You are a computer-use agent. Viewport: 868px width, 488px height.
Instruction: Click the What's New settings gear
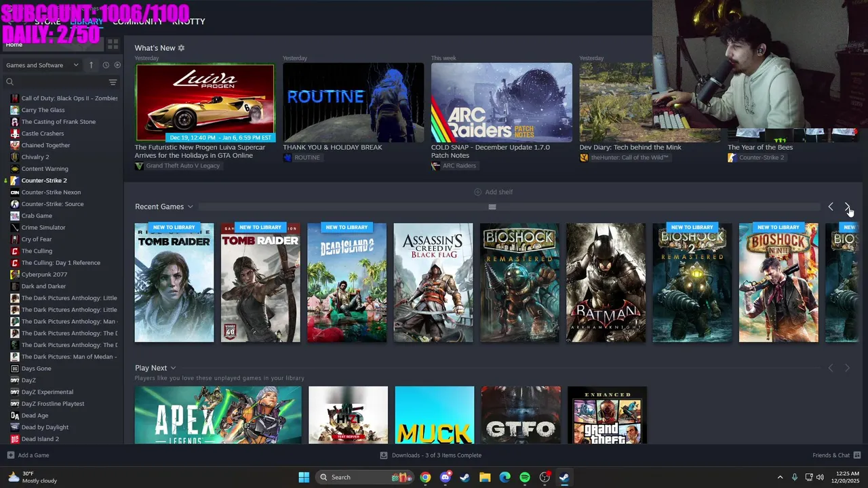click(181, 48)
